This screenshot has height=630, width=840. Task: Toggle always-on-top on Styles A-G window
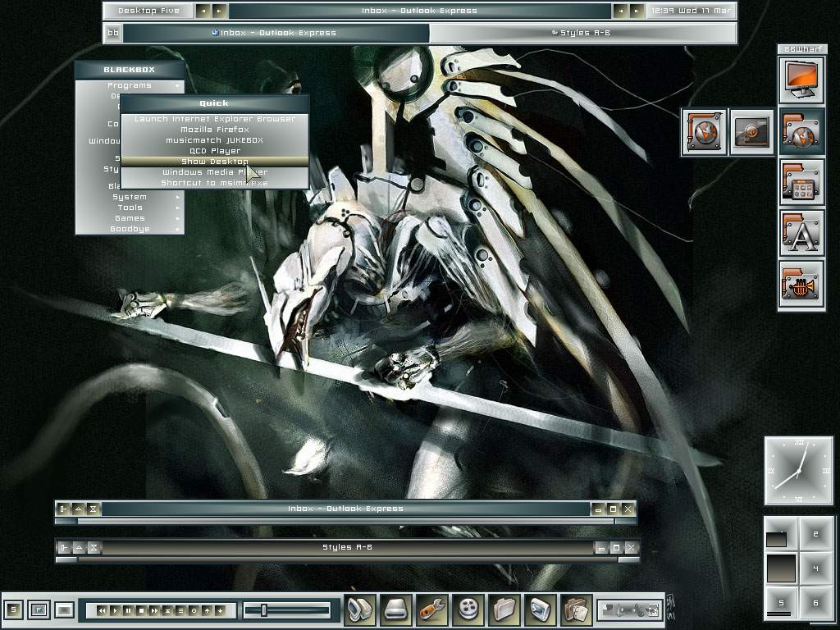pyautogui.click(x=80, y=547)
